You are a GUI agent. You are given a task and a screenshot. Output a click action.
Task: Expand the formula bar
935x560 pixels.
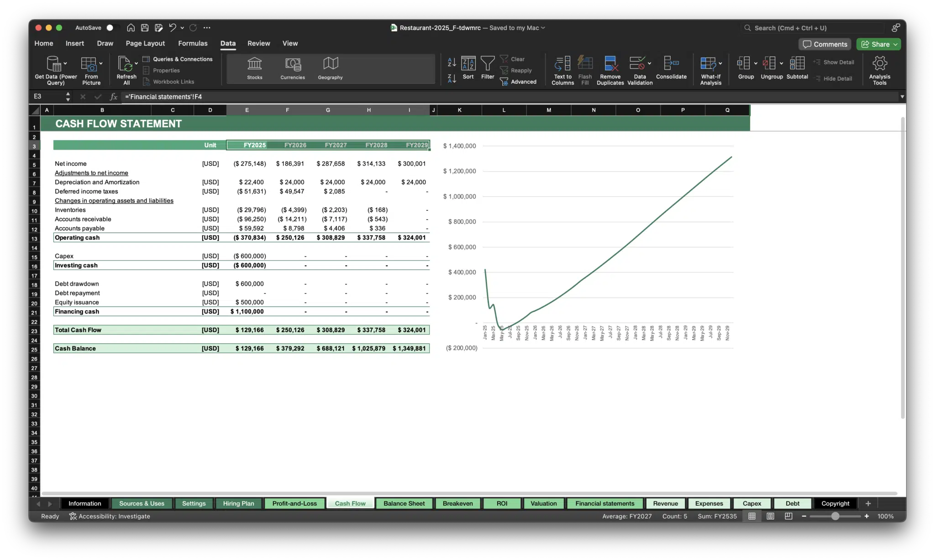point(902,97)
